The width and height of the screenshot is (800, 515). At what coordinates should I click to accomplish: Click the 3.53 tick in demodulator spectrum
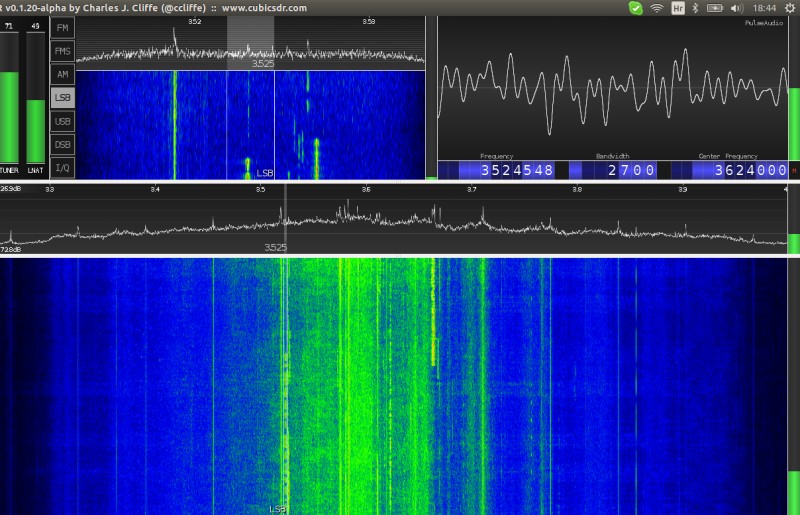coord(369,21)
